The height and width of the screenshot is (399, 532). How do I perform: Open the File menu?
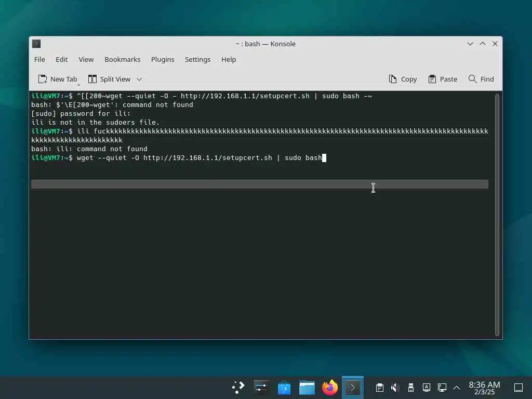click(39, 59)
